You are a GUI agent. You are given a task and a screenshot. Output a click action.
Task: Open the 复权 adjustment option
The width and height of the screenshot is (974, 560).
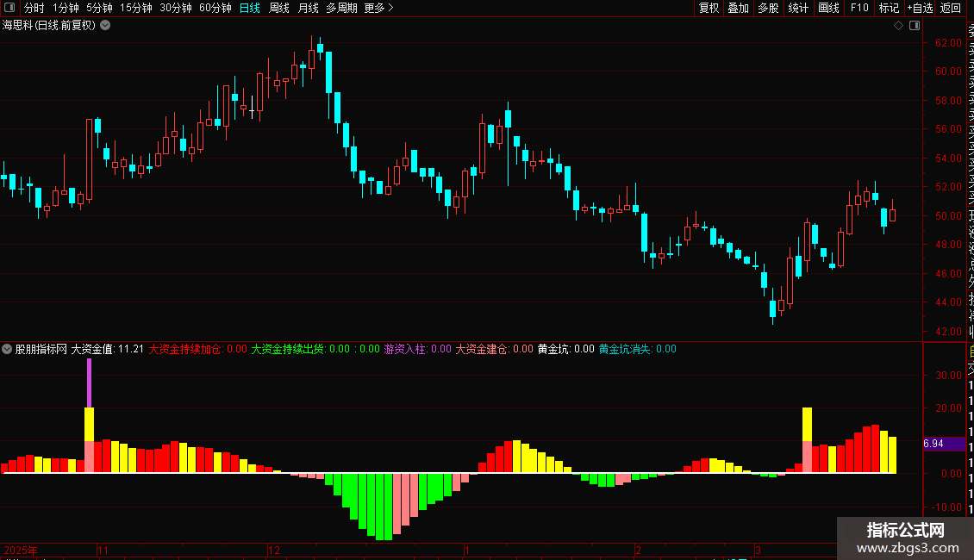tap(709, 8)
